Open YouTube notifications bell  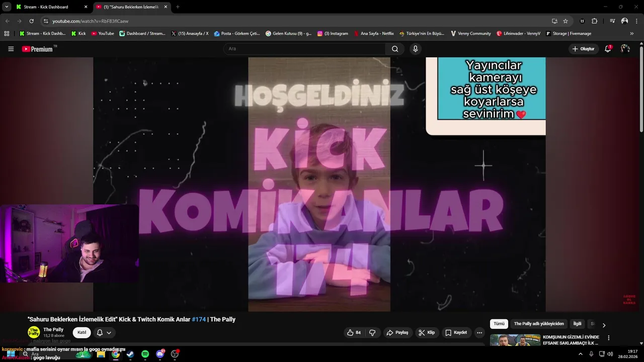608,49
